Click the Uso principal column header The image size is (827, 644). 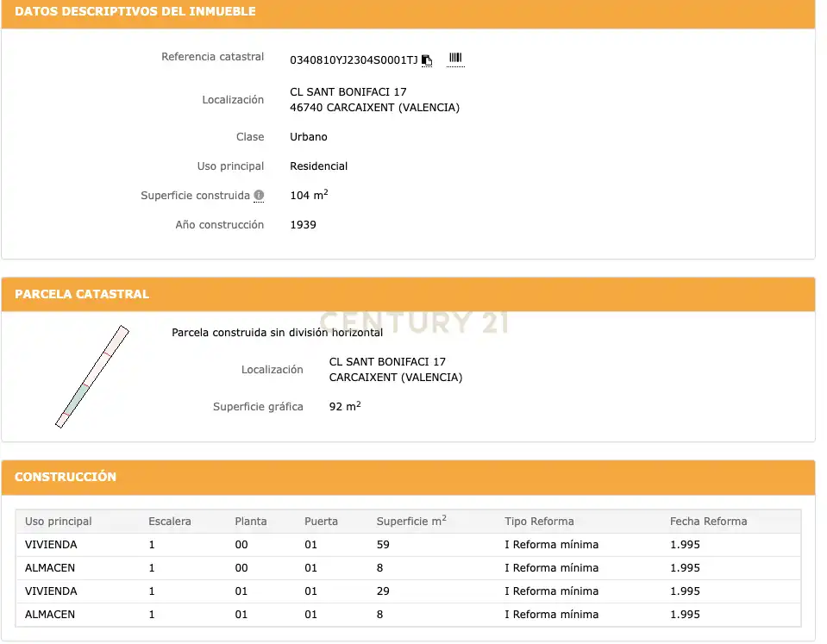point(58,521)
